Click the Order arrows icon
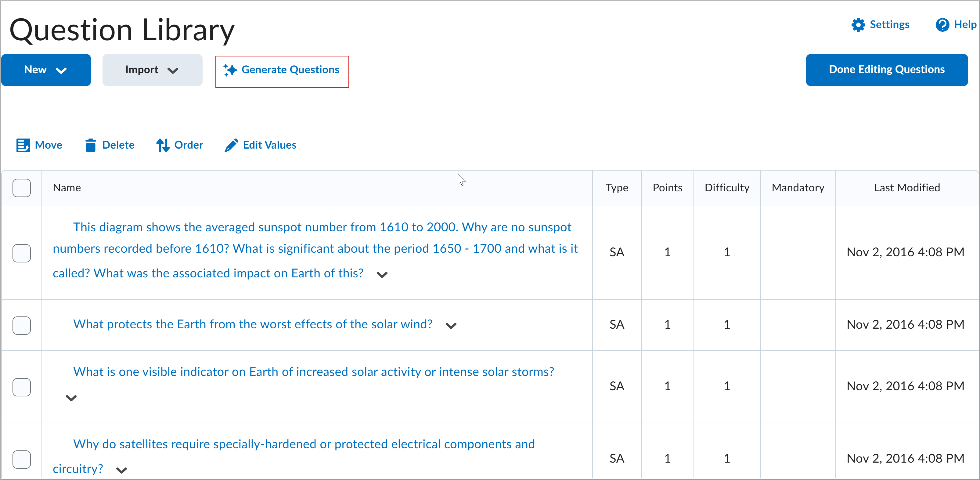This screenshot has height=480, width=980. 163,145
